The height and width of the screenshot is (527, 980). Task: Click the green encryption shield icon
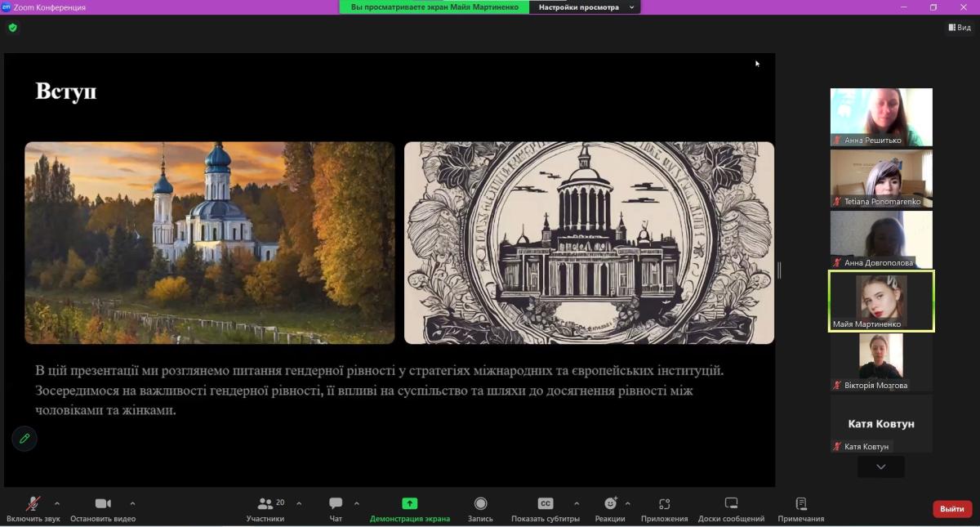point(12,27)
